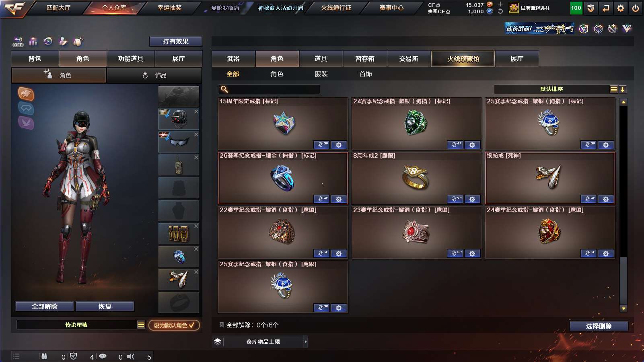Click the chat bubble icon in status bar
Viewport: 644px width, 362px height.
[103, 356]
